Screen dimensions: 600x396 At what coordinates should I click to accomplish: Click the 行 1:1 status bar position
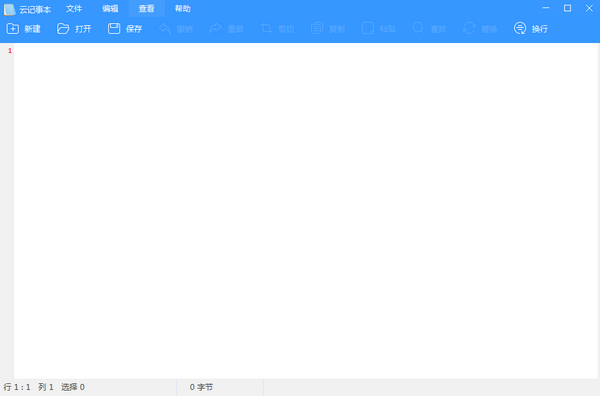17,387
